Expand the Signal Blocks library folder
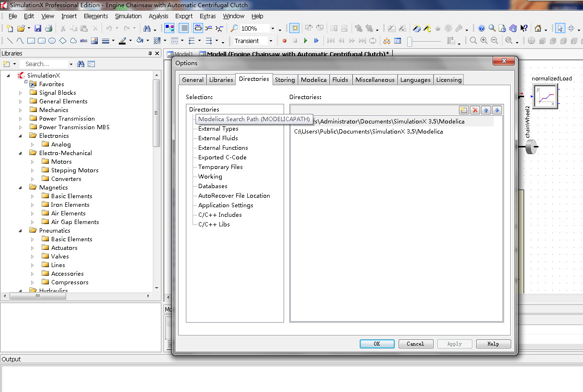 pyautogui.click(x=21, y=93)
